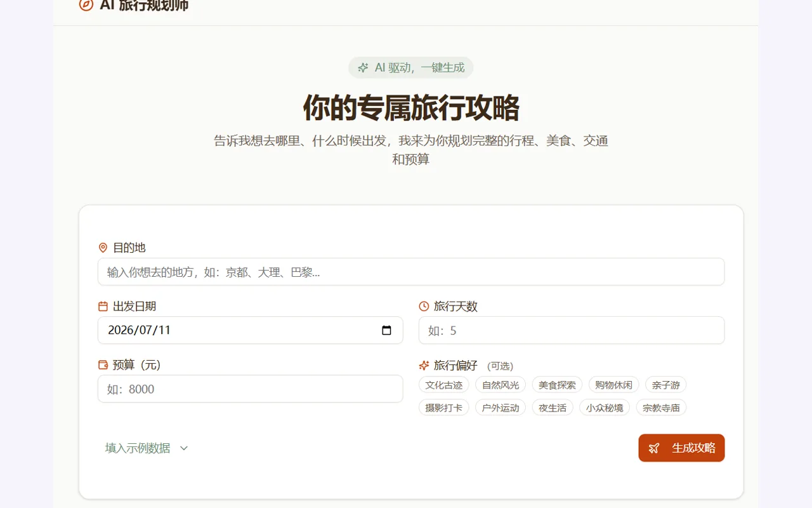Toggle the 摄影打卡 preference tag

coord(444,408)
